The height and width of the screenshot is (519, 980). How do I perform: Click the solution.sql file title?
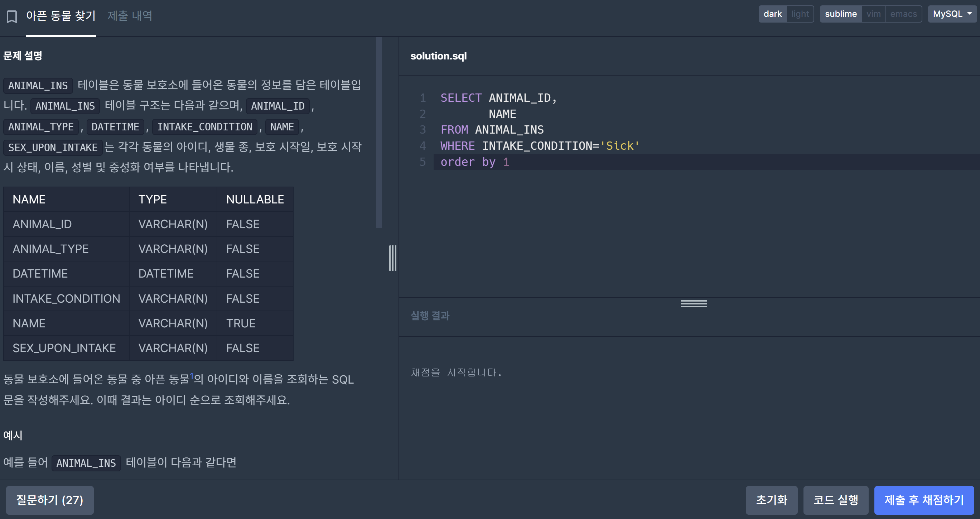point(438,56)
